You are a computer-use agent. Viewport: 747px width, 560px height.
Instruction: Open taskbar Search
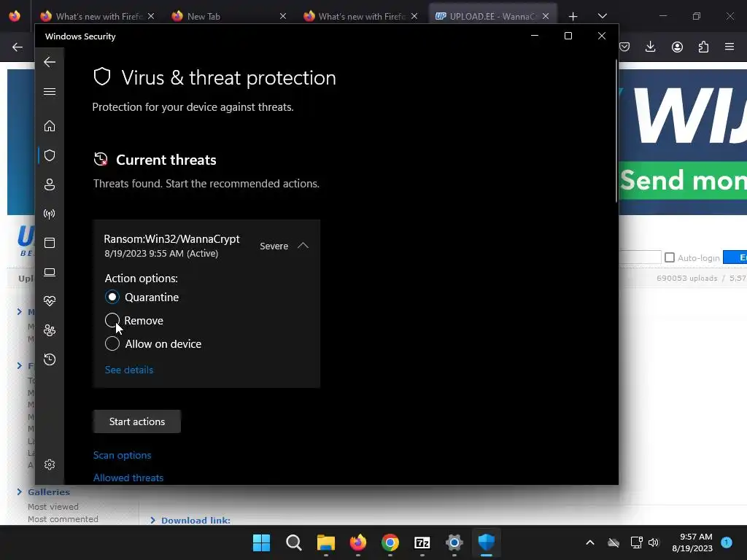point(293,542)
